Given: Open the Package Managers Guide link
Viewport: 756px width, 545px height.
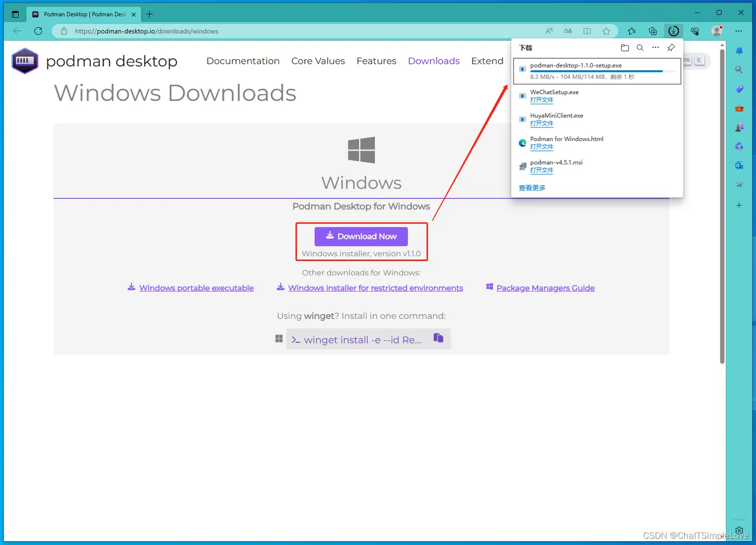Looking at the screenshot, I should (x=545, y=288).
